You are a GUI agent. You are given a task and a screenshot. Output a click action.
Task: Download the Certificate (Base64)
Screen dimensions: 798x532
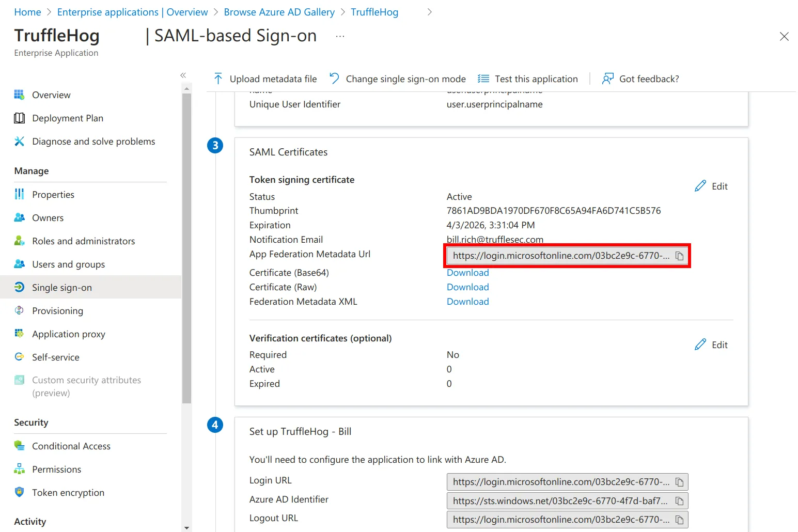tap(468, 273)
